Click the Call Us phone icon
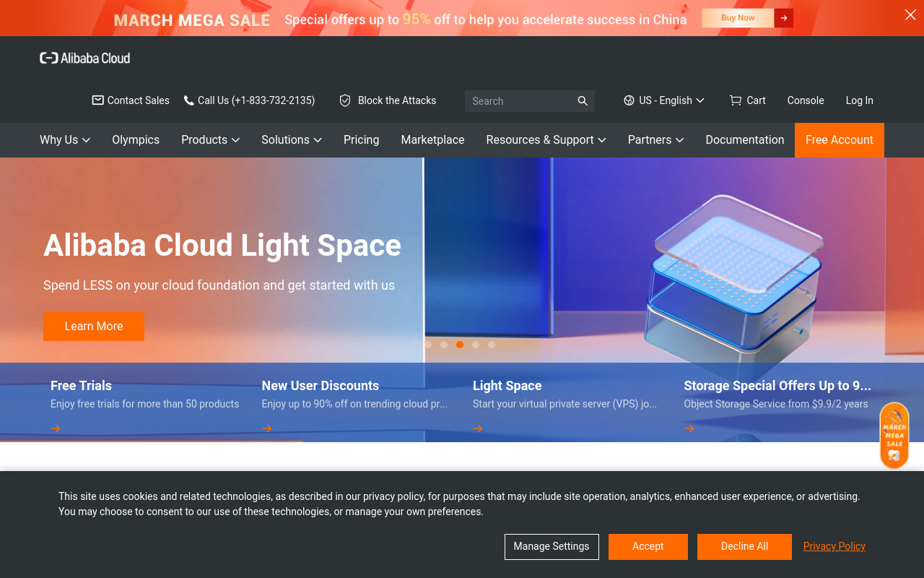This screenshot has width=924, height=578. pyautogui.click(x=189, y=100)
